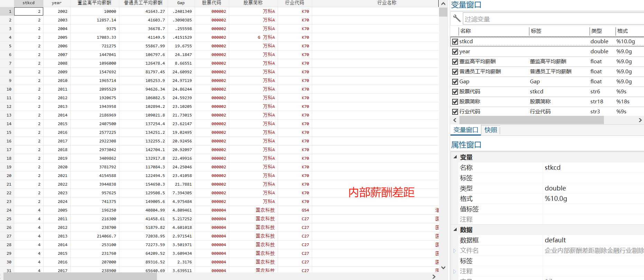Toggle the 行业代码 variable checkbox
This screenshot has width=644, height=280.
[x=455, y=112]
